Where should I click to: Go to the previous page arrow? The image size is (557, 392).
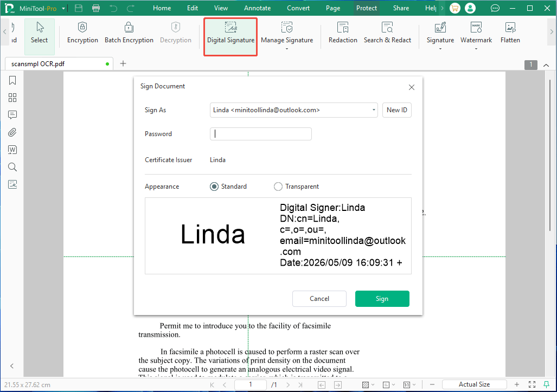[x=225, y=384]
